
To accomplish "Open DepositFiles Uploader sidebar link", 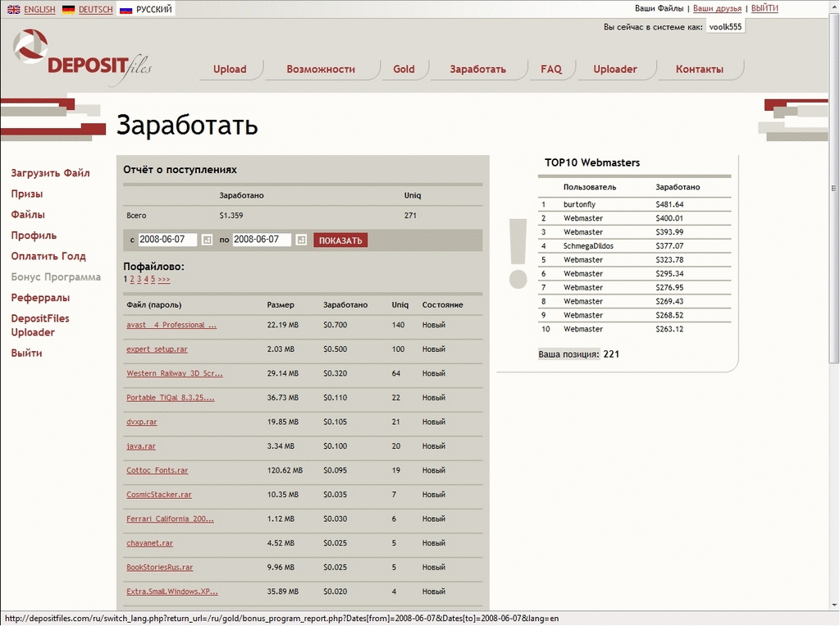I will (40, 326).
